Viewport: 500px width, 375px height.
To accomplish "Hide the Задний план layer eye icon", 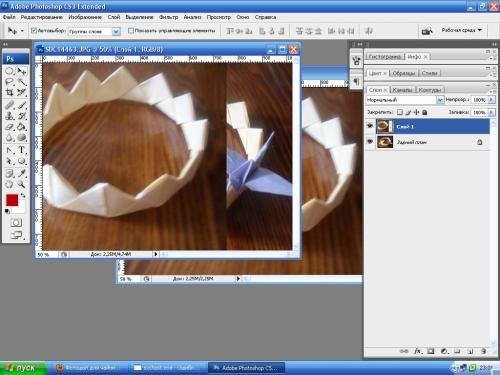I will click(x=370, y=142).
